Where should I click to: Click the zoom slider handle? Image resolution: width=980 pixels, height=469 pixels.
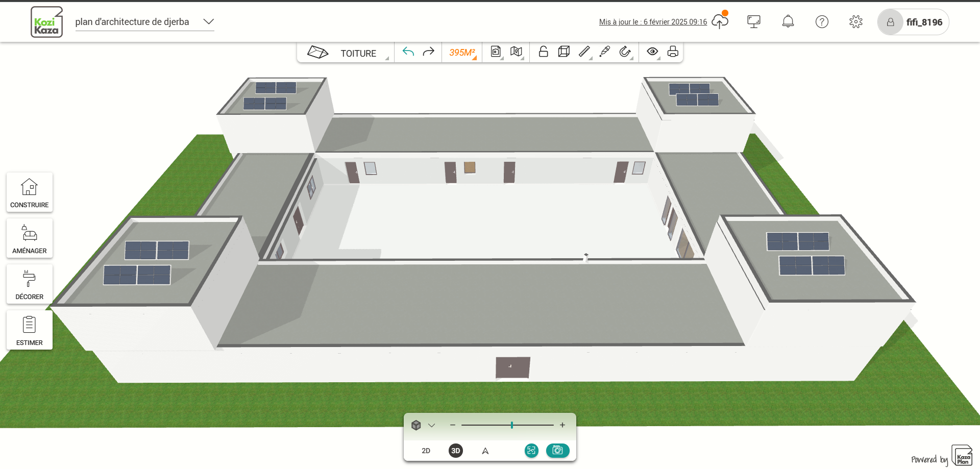pos(512,425)
